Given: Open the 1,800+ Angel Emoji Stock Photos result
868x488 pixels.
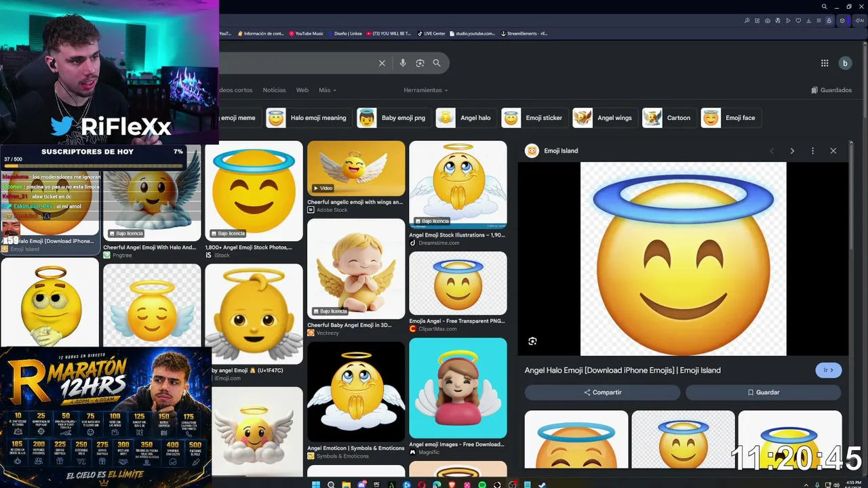Looking at the screenshot, I should [x=254, y=200].
